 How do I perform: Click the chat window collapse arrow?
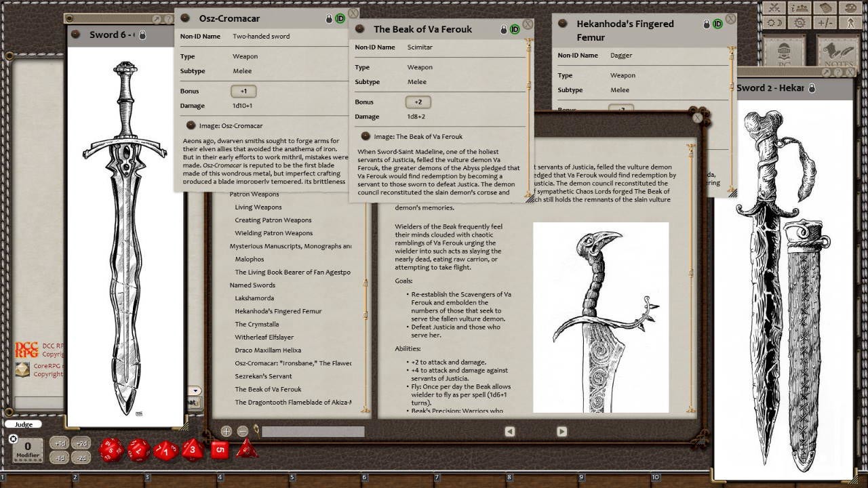195,390
